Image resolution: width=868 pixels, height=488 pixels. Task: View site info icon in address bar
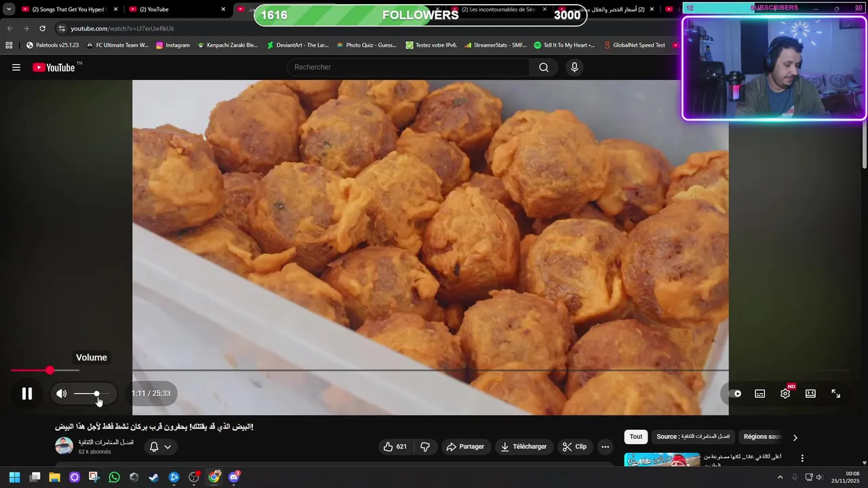(x=62, y=28)
